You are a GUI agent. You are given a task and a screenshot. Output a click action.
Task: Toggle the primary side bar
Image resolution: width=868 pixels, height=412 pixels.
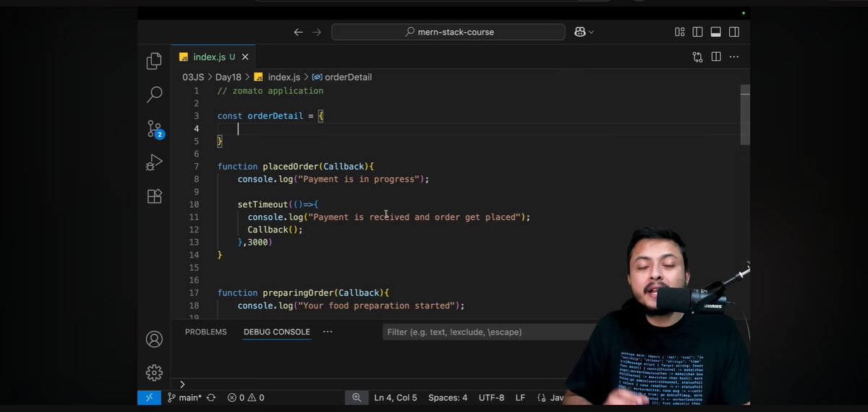click(697, 32)
